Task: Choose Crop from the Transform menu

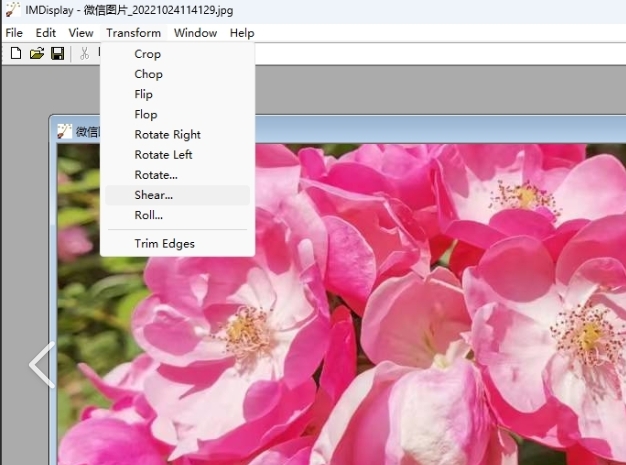Action: (x=178, y=54)
